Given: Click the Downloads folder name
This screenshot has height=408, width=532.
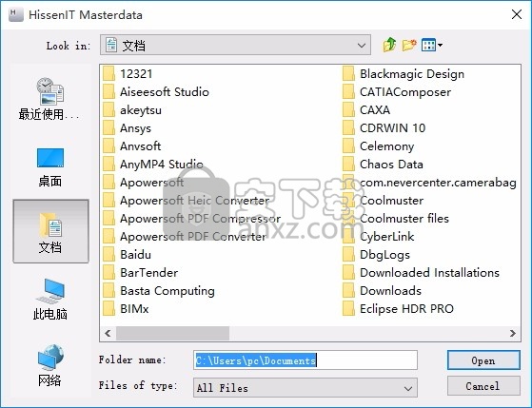Looking at the screenshot, I should point(390,291).
